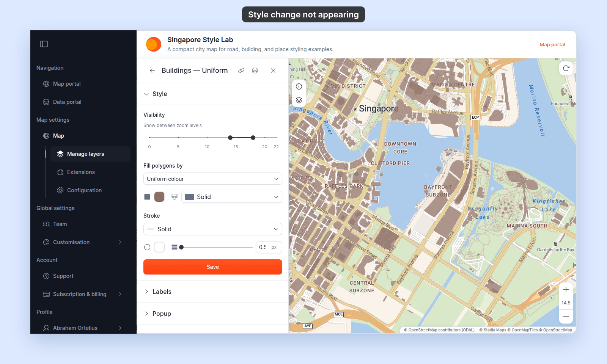Open Map portal in the sidebar
The height and width of the screenshot is (364, 607).
(83, 84)
